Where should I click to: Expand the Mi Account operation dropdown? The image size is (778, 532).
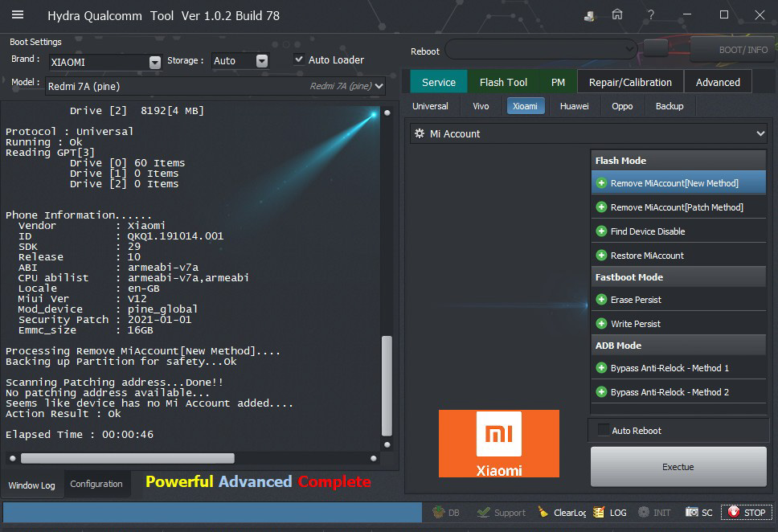point(760,134)
